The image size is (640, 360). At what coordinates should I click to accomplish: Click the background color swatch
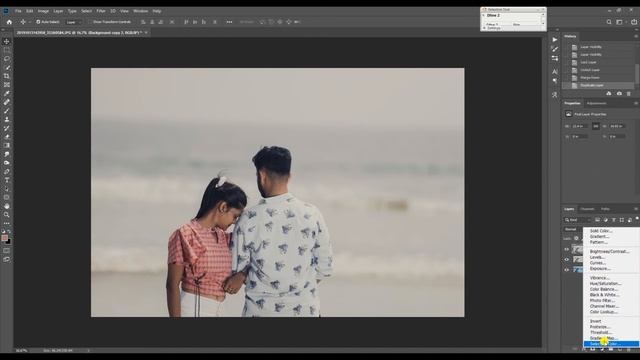(8, 241)
